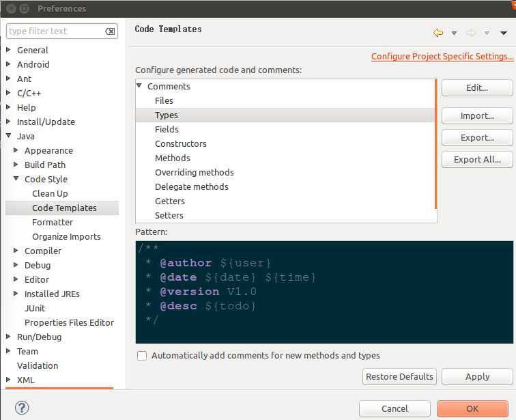Enable automatically add comments checkbox

click(x=142, y=356)
